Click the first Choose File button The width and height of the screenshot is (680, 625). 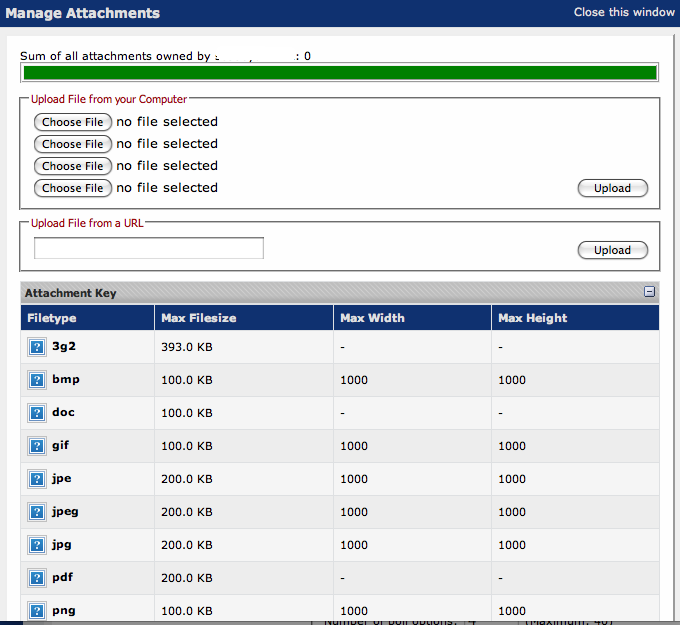point(73,122)
